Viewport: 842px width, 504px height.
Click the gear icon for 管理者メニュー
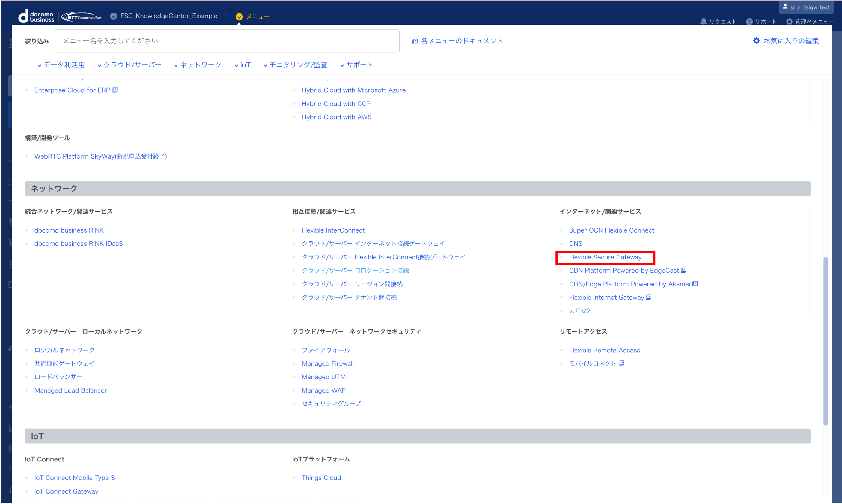789,21
